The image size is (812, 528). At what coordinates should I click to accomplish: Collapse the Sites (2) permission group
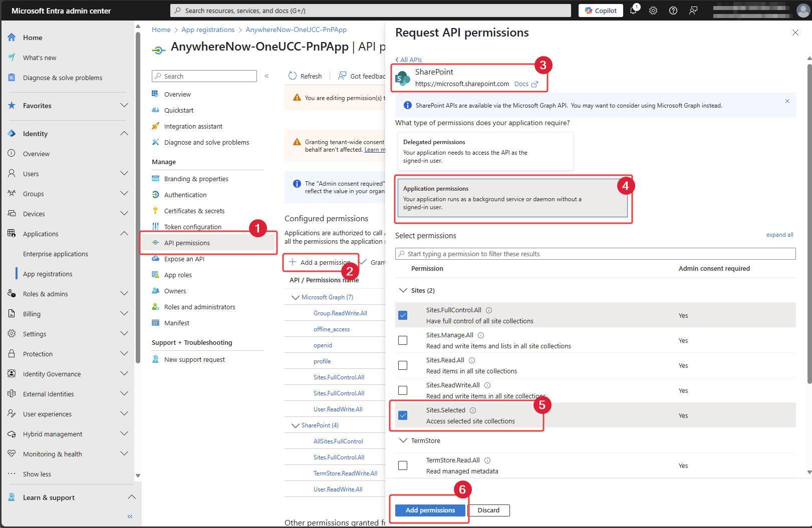click(x=403, y=290)
